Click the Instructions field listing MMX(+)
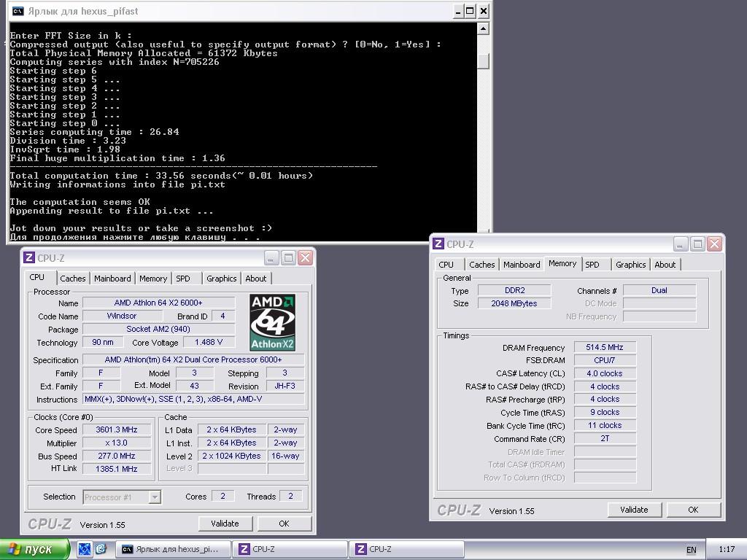The width and height of the screenshot is (747, 560). 193,400
